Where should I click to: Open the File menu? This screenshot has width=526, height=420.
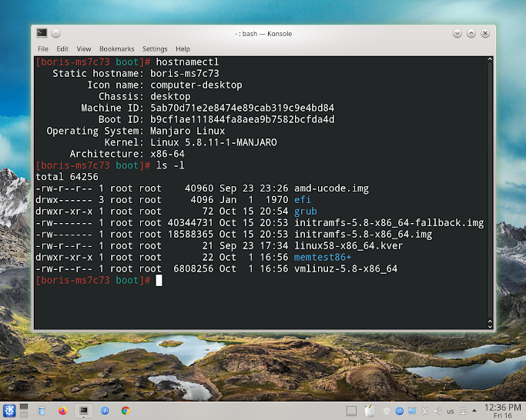[x=43, y=49]
